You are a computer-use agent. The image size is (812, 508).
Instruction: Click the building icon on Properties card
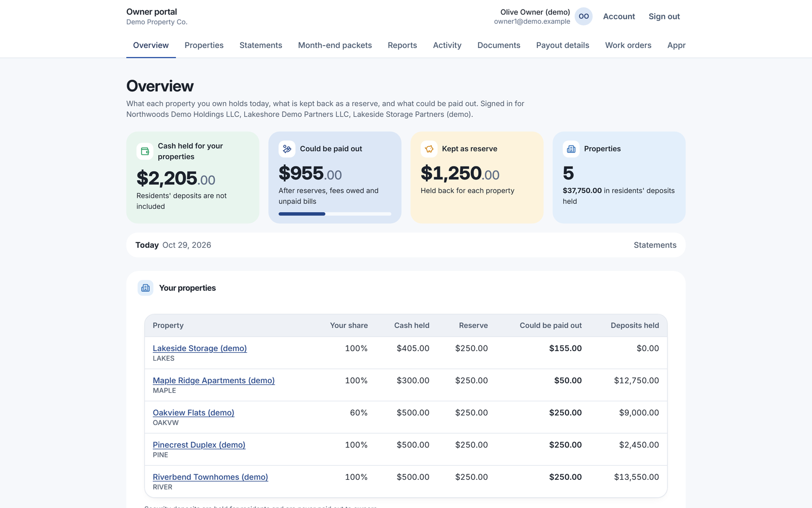[x=571, y=149]
